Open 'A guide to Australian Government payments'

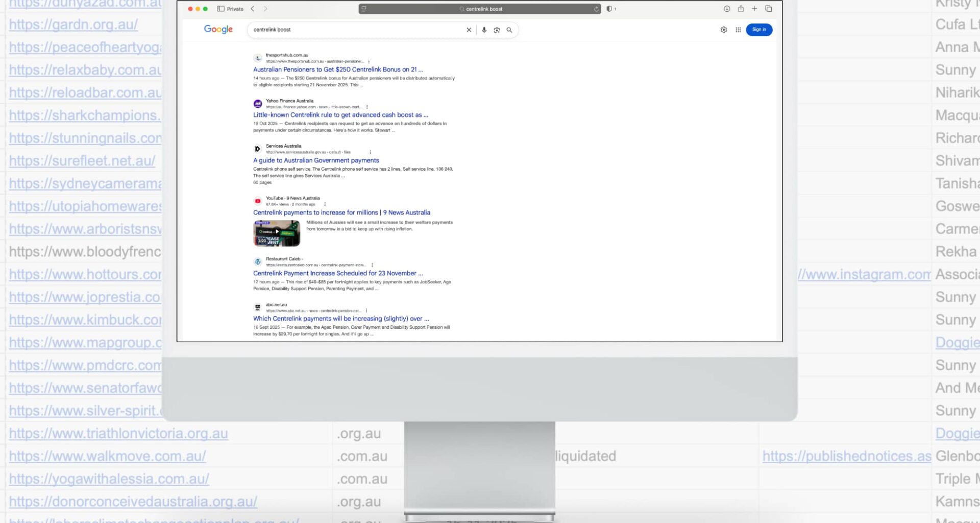point(316,160)
